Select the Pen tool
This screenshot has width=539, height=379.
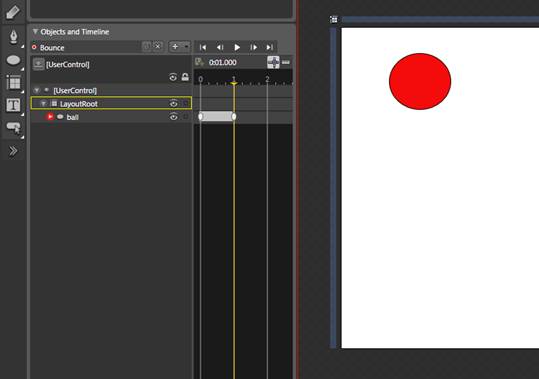coord(13,37)
